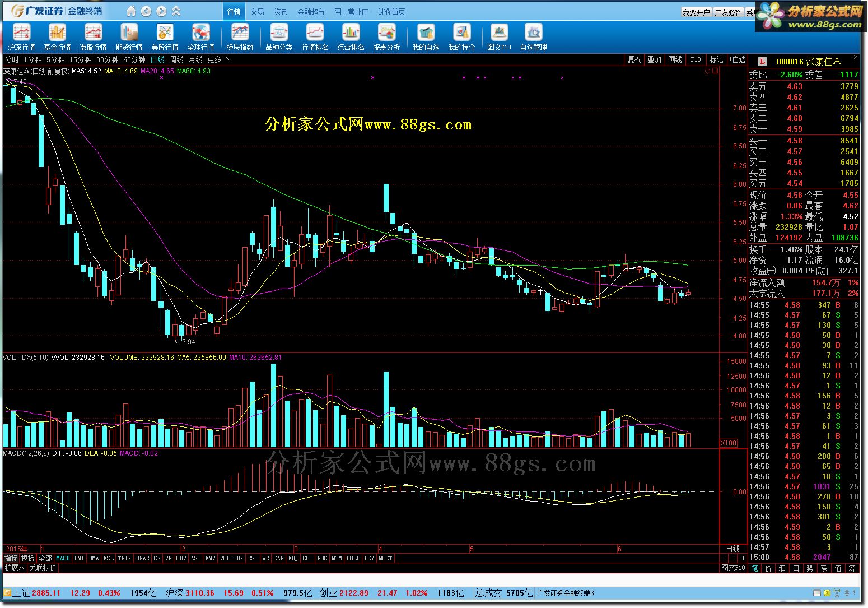Select the KDJ indicator tab
Screen dimensions: 868x608
pyautogui.click(x=293, y=558)
